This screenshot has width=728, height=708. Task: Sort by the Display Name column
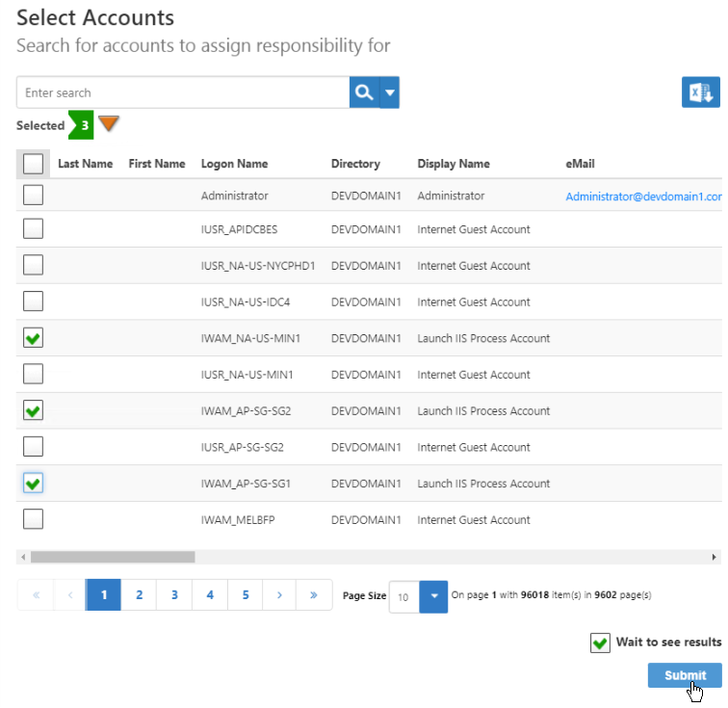point(453,164)
